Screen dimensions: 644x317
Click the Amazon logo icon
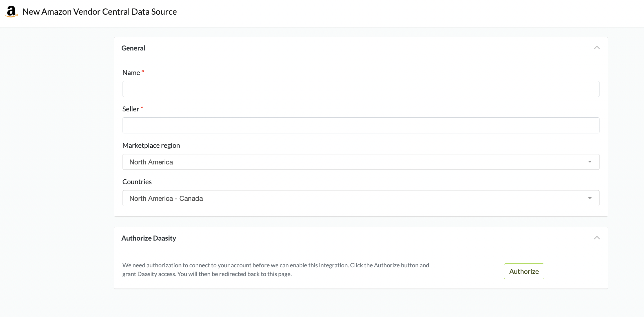click(11, 12)
